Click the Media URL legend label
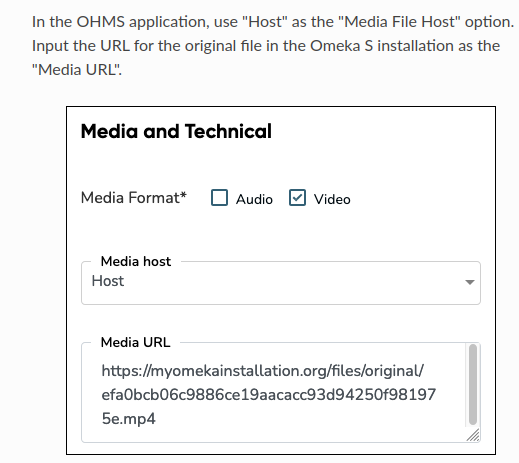The width and height of the screenshot is (519, 463). (x=135, y=342)
